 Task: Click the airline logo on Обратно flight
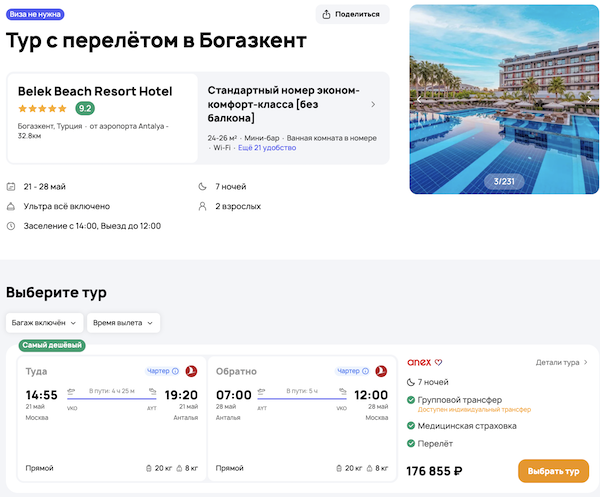(x=381, y=371)
